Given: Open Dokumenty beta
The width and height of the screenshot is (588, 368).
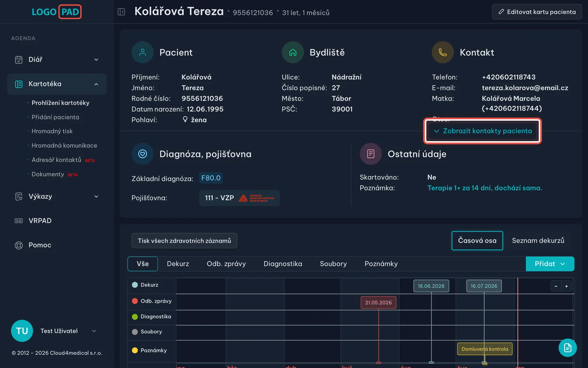Looking at the screenshot, I should (55, 174).
